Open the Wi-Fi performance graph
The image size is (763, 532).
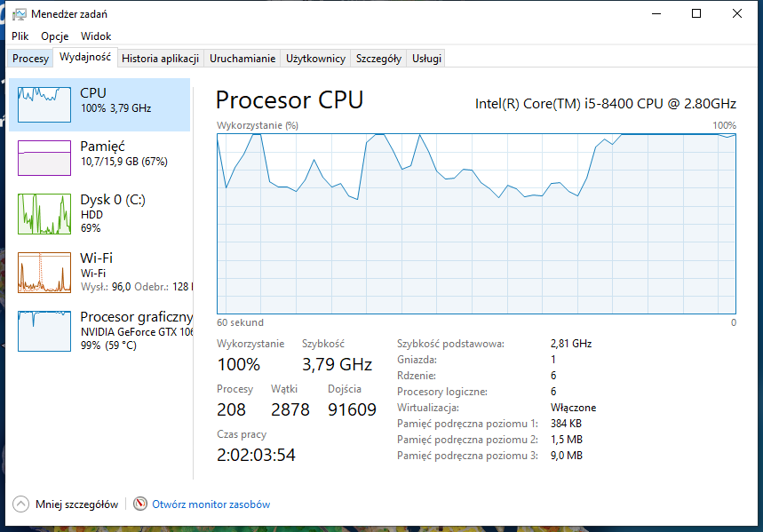coord(44,272)
